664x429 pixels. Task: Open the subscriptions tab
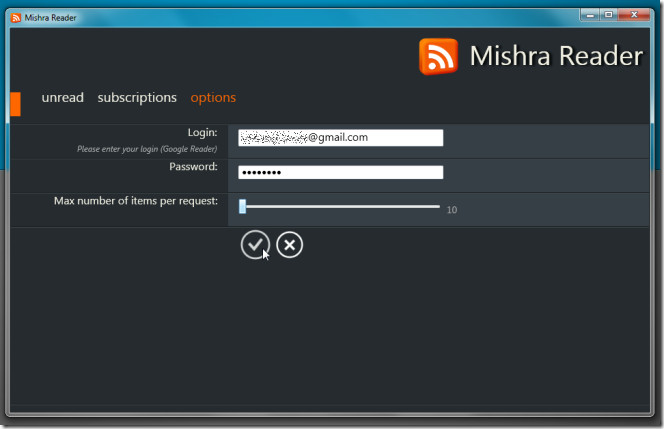[x=137, y=98]
